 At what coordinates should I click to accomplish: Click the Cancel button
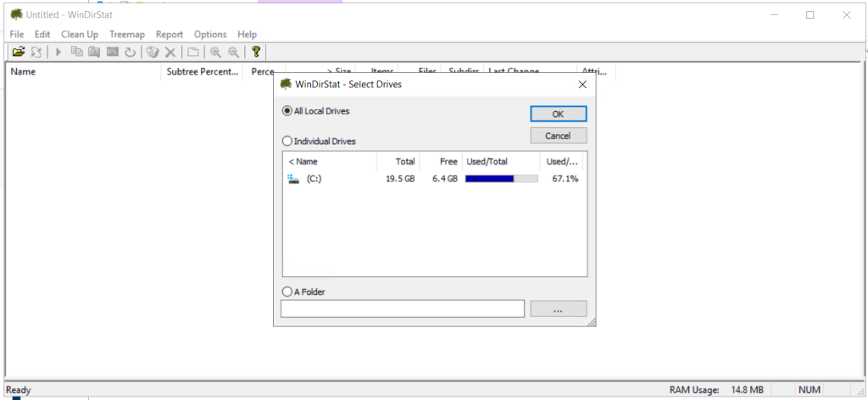tap(558, 136)
